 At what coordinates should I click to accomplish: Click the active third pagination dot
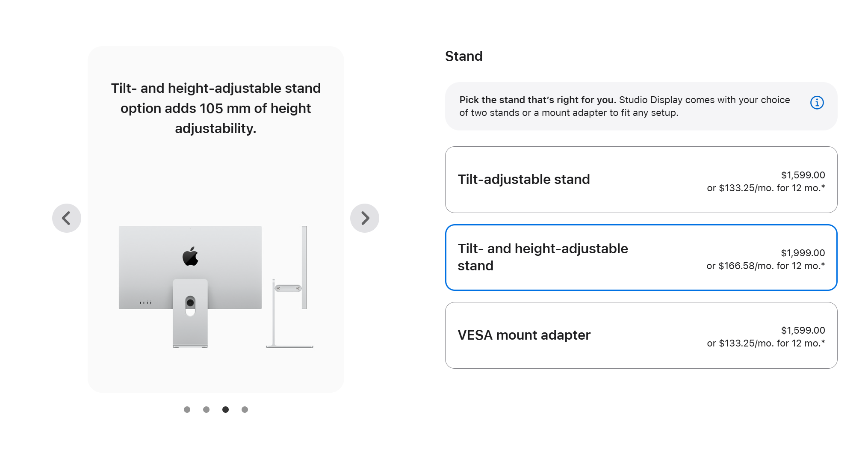[x=225, y=409]
